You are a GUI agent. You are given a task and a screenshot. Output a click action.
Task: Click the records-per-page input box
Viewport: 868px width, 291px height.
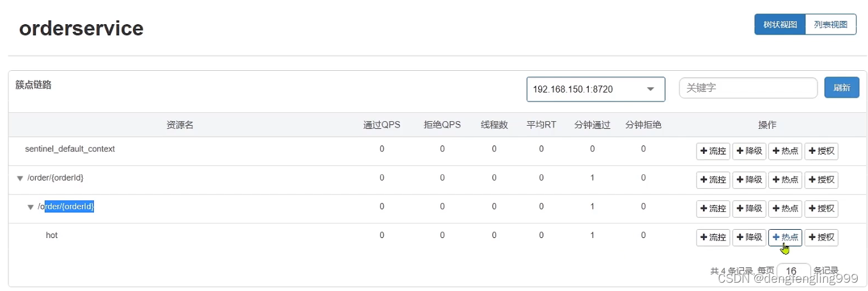click(794, 271)
